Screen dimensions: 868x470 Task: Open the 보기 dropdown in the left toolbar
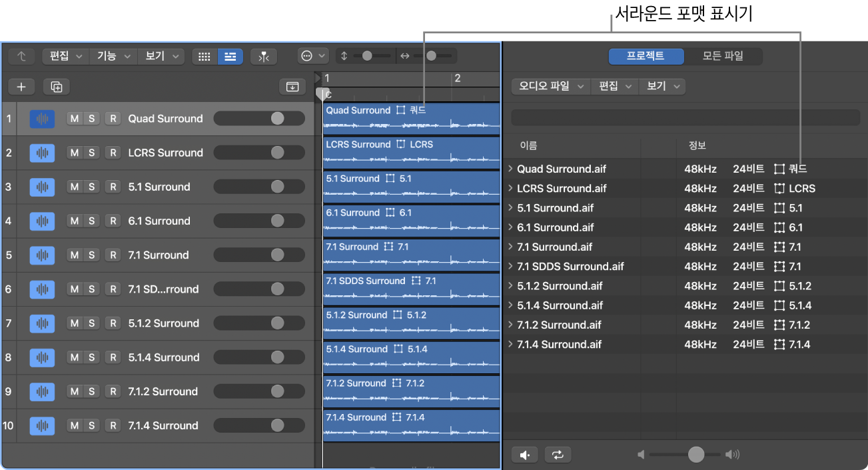[161, 56]
